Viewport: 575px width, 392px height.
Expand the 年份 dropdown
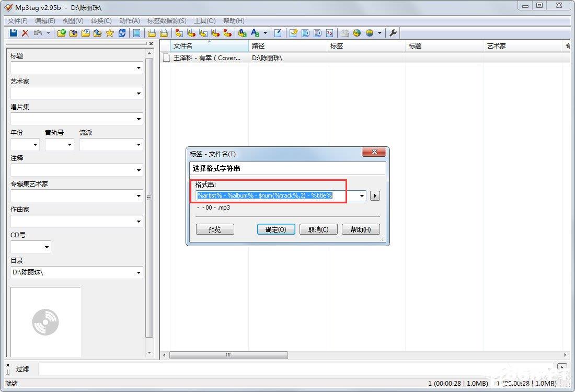tap(35, 145)
